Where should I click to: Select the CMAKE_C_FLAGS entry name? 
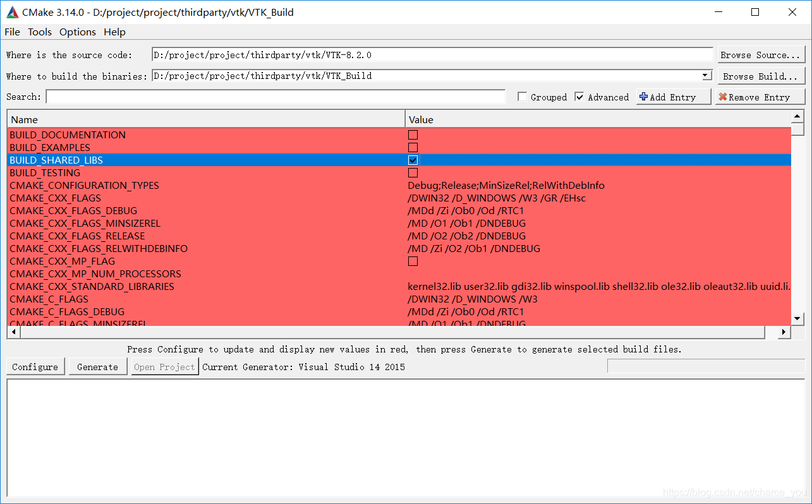coord(49,299)
